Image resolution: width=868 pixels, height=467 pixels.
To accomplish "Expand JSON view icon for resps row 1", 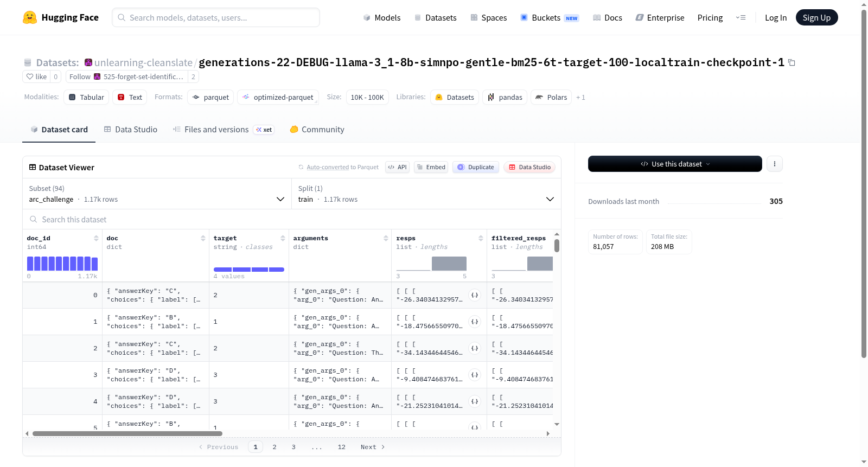I will click(475, 322).
